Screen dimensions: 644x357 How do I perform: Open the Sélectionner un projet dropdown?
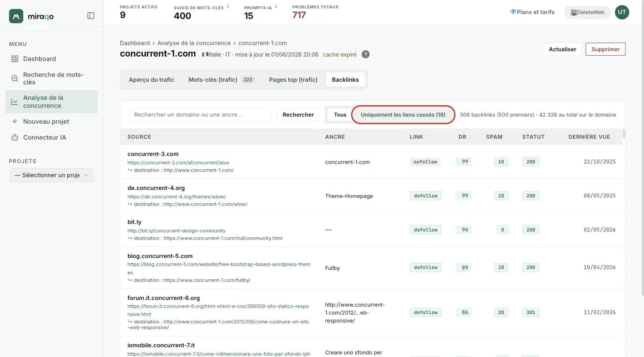tap(52, 175)
